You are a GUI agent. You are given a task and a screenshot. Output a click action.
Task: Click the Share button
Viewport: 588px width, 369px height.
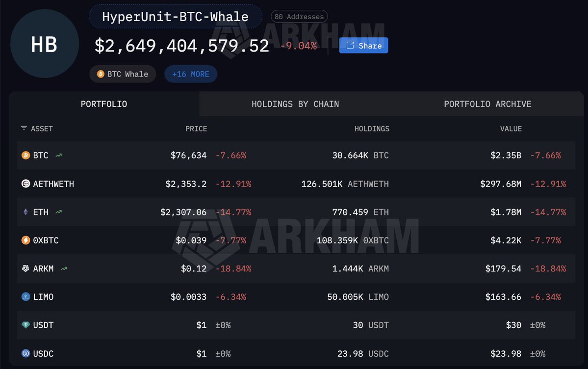363,46
